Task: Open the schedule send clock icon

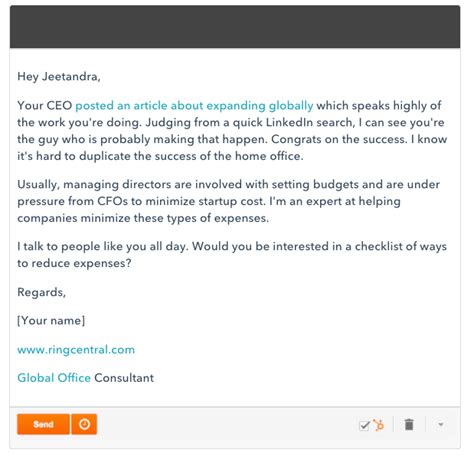Action: point(84,424)
